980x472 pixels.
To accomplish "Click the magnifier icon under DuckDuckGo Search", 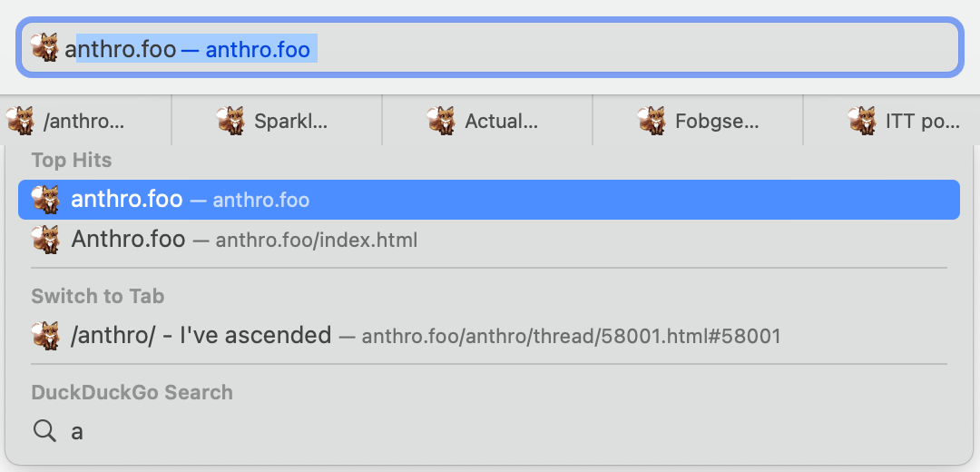I will (x=44, y=431).
